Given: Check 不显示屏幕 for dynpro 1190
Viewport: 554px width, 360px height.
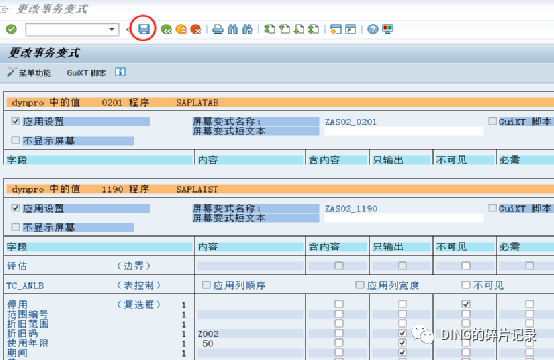Looking at the screenshot, I should point(15,227).
